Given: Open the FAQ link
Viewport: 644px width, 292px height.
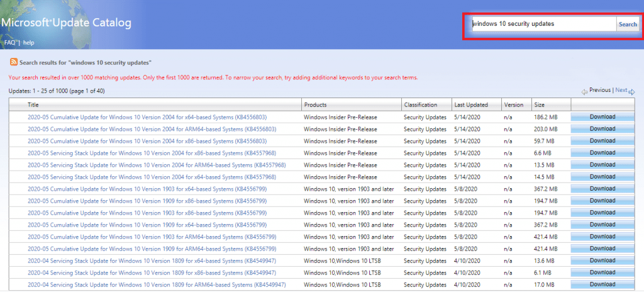Looking at the screenshot, I should (9, 42).
